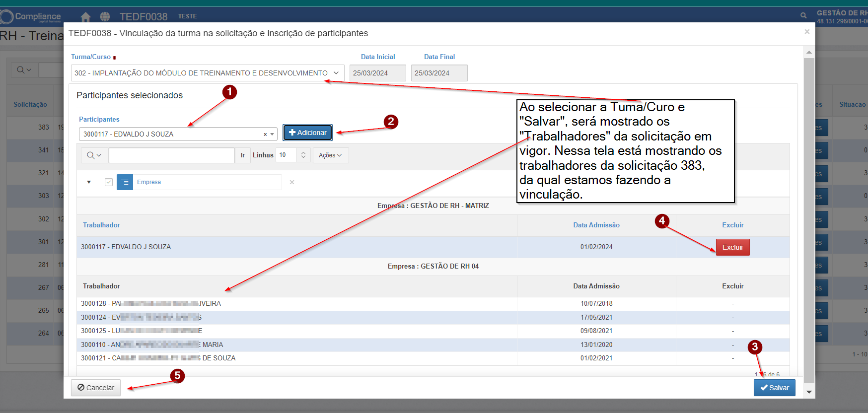Change Linhas row count stepper
Image resolution: width=868 pixels, height=413 pixels.
[303, 155]
